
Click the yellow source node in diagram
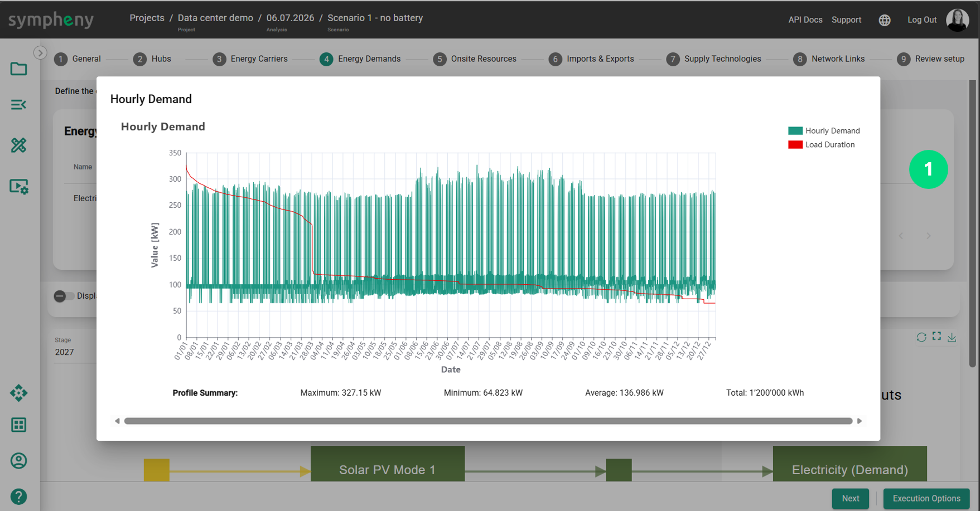click(x=156, y=470)
